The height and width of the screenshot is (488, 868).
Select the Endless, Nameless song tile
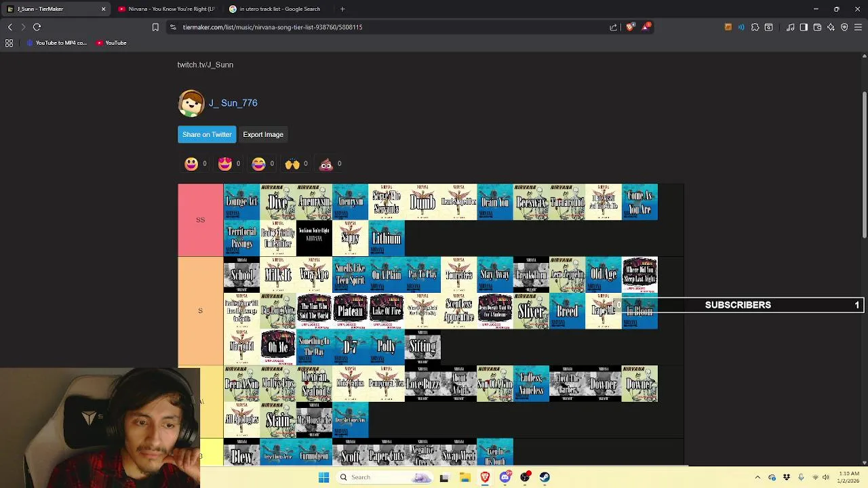pos(531,384)
